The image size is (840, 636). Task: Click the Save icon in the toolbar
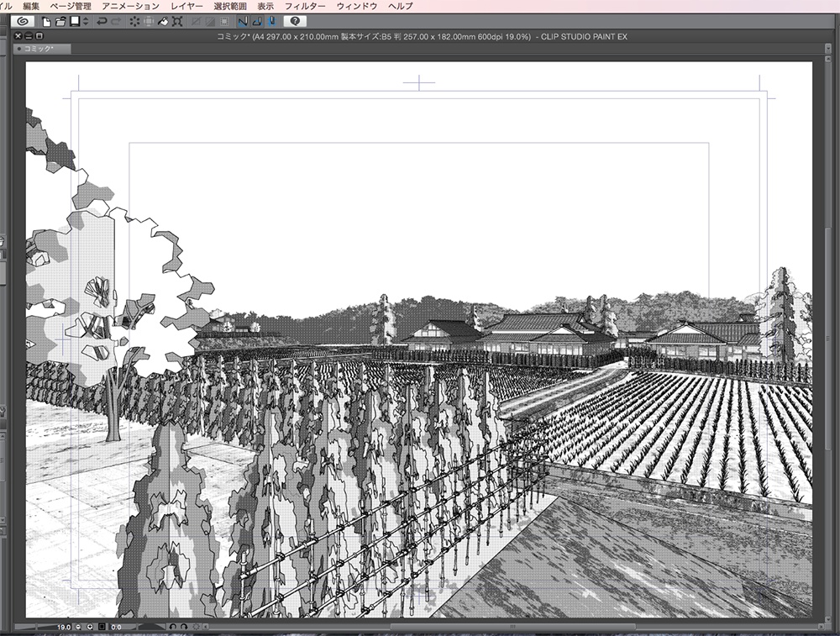[74, 24]
